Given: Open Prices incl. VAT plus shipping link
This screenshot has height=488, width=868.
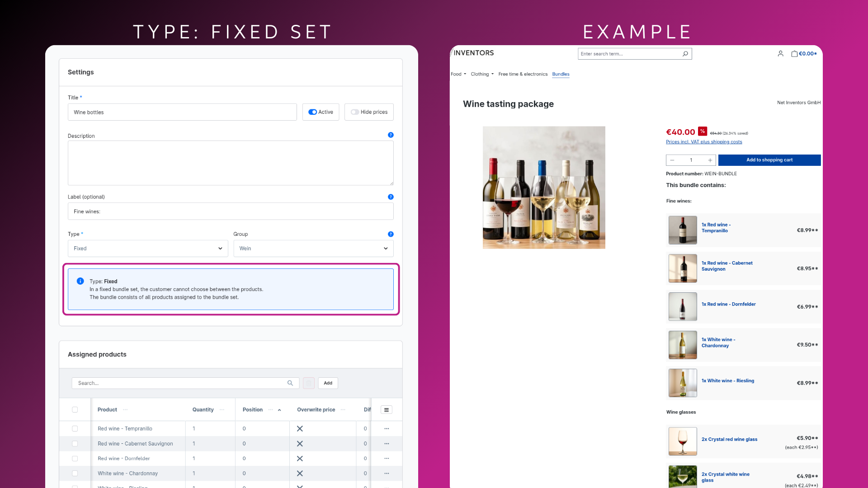Looking at the screenshot, I should [x=704, y=142].
